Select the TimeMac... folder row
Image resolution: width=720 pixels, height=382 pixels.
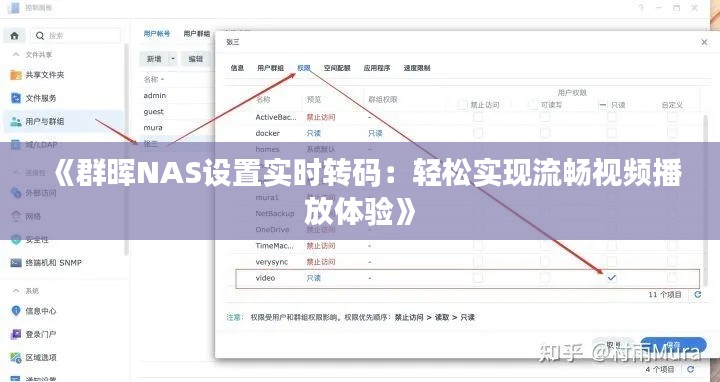464,246
